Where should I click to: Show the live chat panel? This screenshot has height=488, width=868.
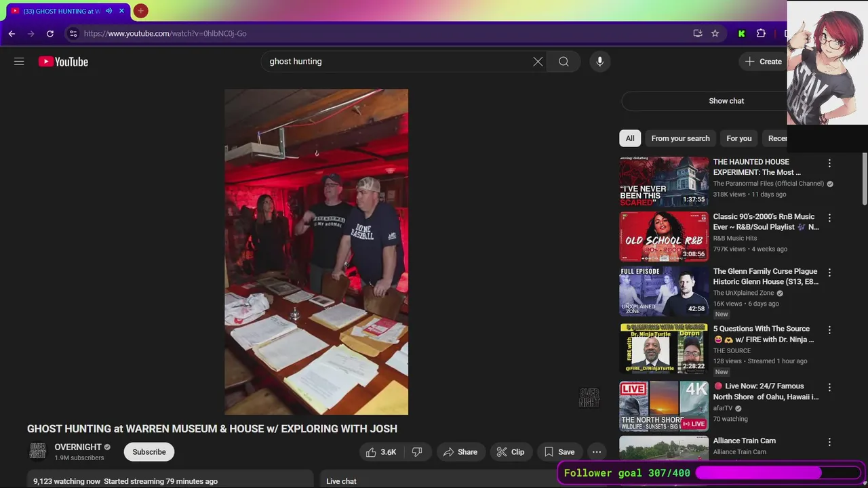pyautogui.click(x=726, y=101)
